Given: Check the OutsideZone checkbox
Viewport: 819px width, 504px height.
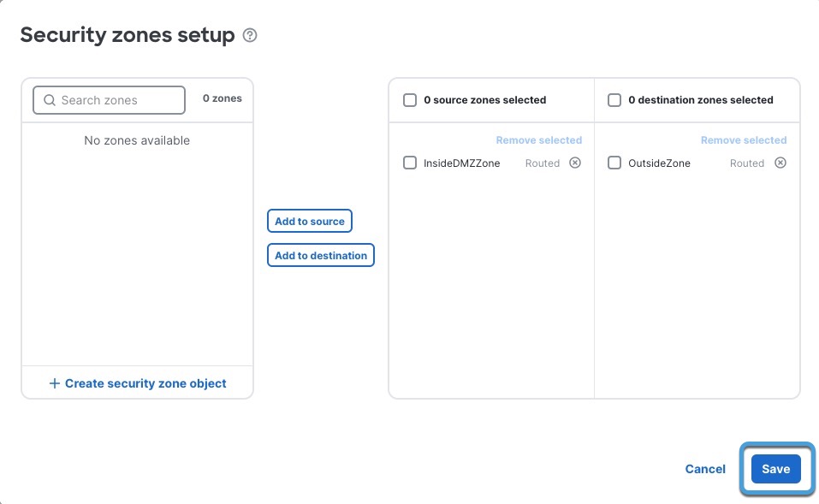Looking at the screenshot, I should [614, 163].
